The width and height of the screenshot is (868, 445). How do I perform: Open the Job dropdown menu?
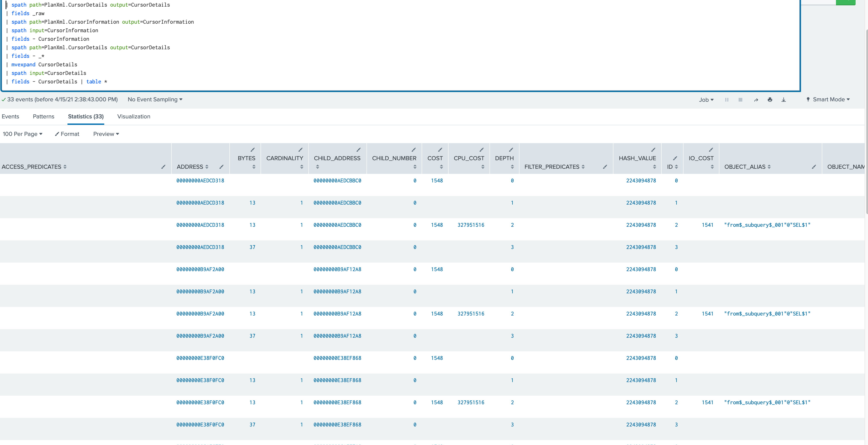pos(706,100)
